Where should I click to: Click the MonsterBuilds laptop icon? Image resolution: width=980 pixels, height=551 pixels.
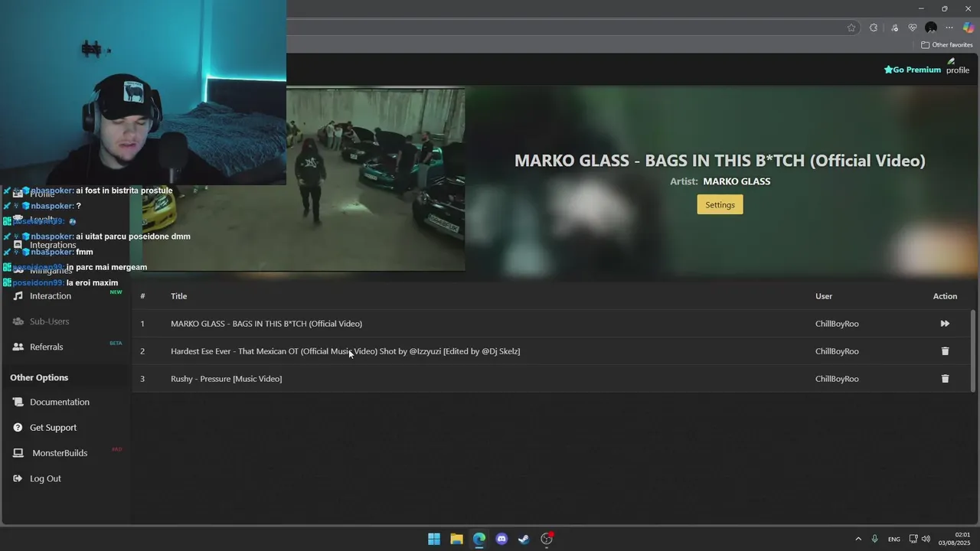coord(18,453)
